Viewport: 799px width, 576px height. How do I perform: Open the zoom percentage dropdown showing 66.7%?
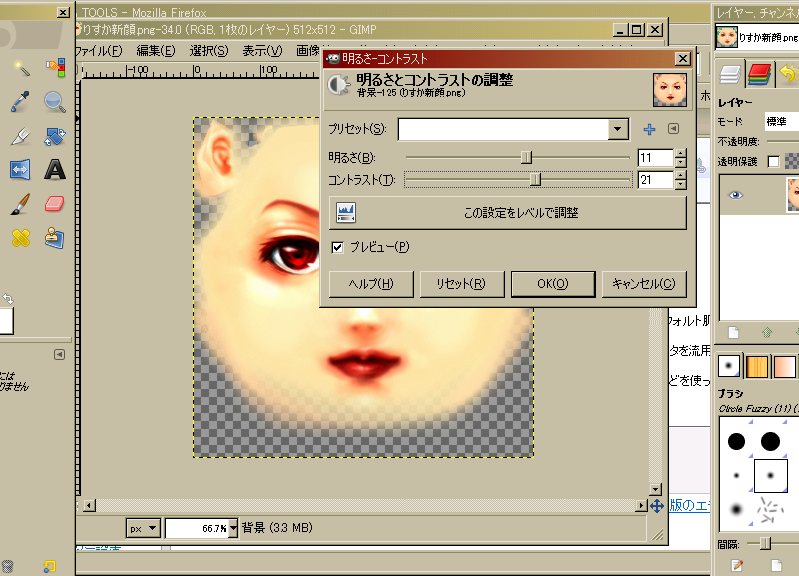coord(233,529)
